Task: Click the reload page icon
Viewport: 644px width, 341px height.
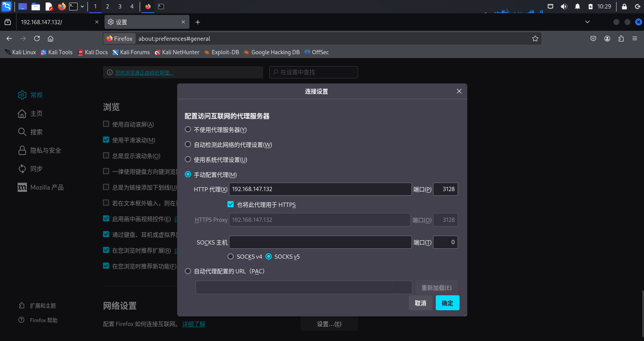Action: [37, 38]
